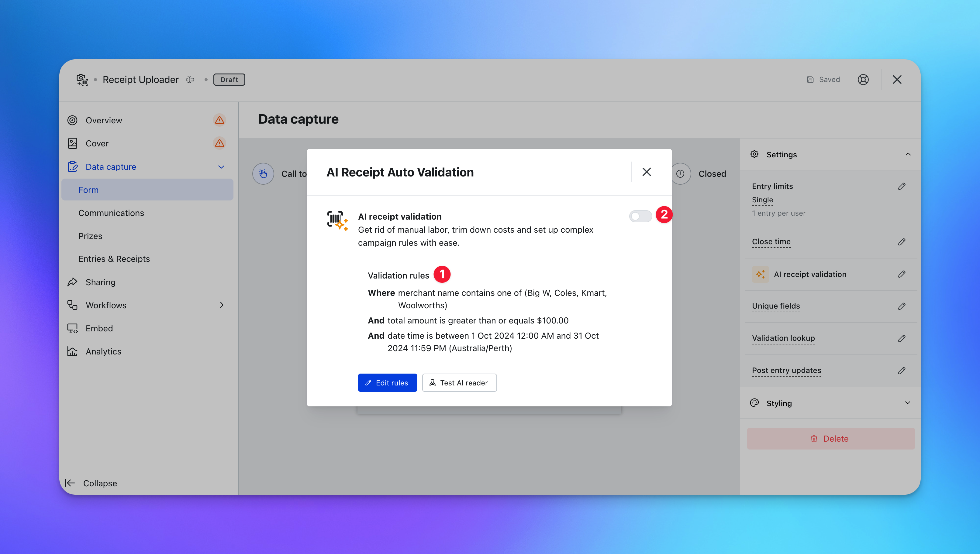Click the Cover warning triangle icon

[x=219, y=143]
